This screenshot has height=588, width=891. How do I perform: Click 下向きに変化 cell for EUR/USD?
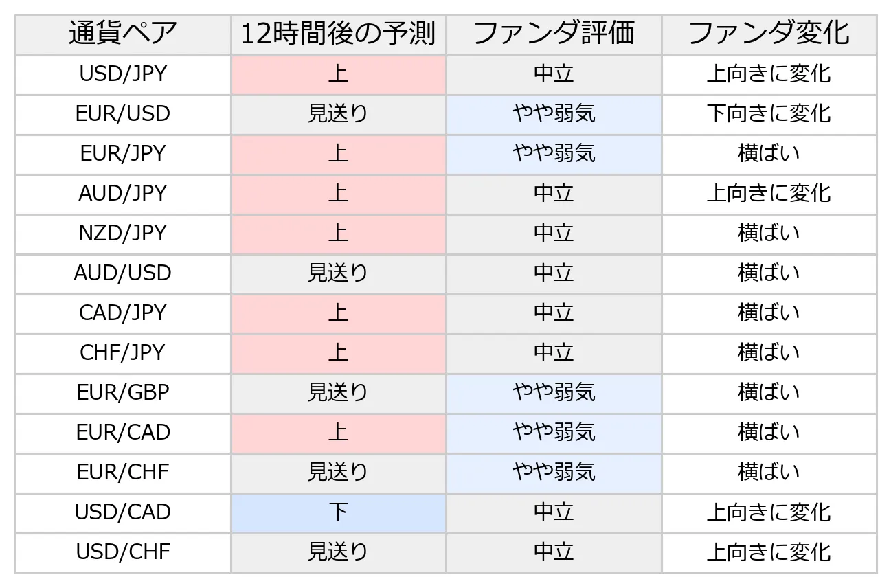(769, 115)
